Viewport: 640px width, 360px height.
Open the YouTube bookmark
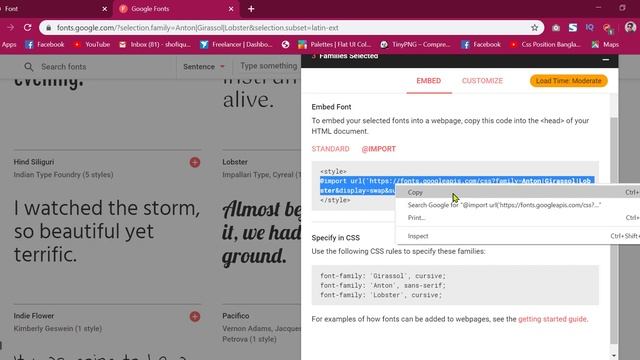pyautogui.click(x=91, y=44)
